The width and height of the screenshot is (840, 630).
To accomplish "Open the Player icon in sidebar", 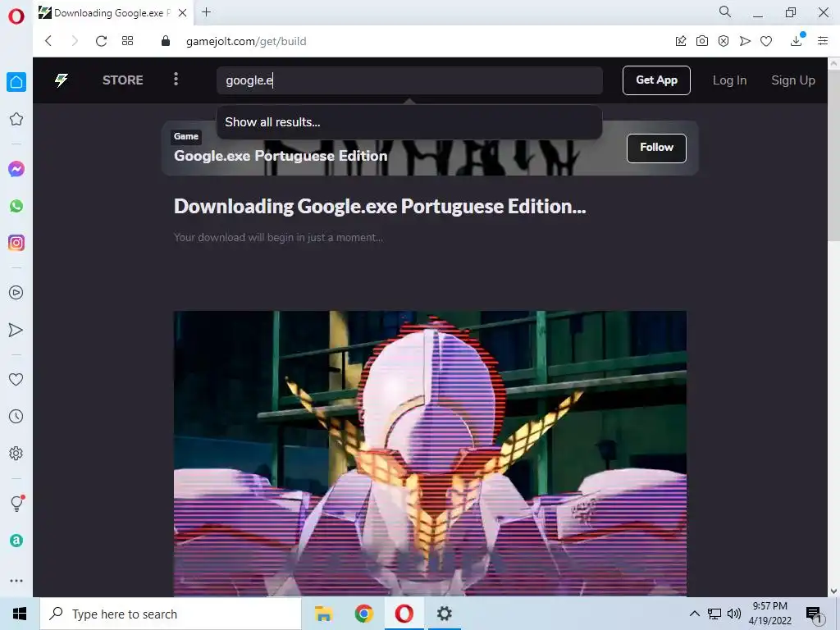I will click(x=16, y=293).
